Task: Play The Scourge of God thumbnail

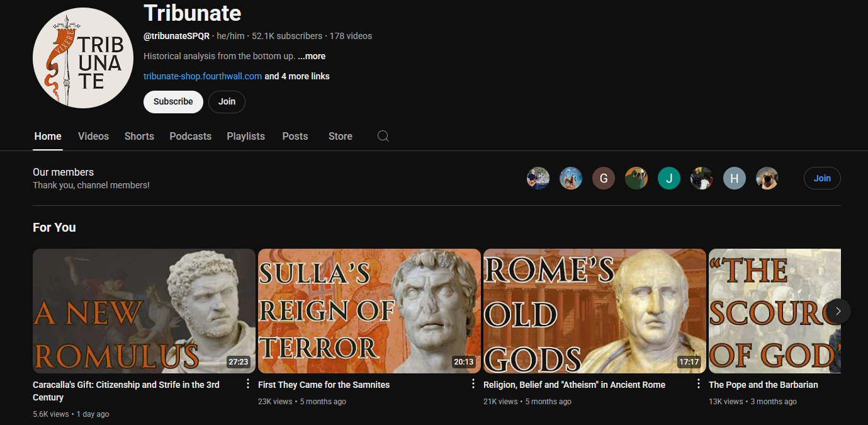Action: coord(775,311)
